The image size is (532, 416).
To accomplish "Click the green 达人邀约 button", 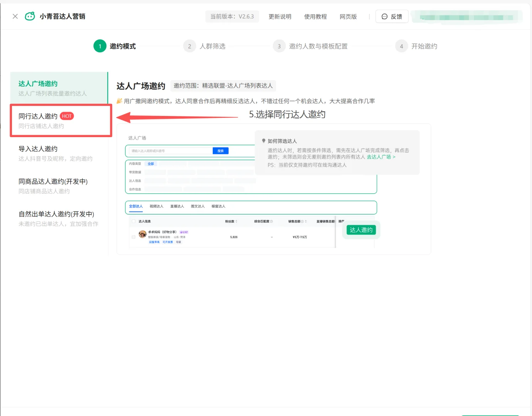I will pyautogui.click(x=361, y=230).
